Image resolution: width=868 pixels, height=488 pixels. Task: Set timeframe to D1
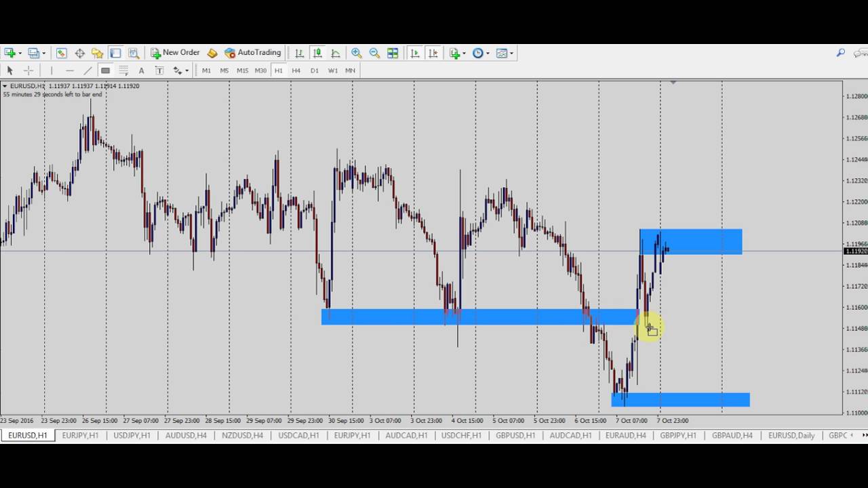315,70
